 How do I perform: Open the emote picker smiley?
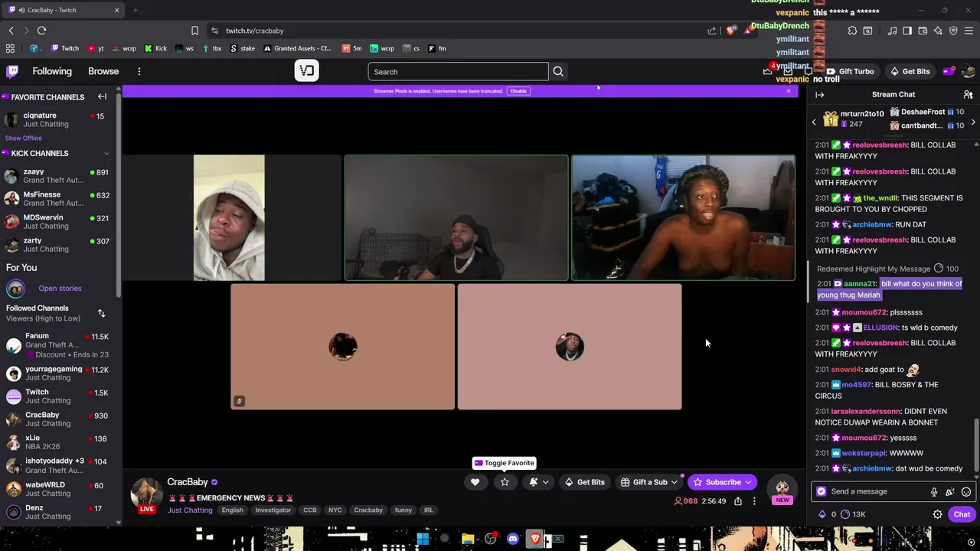pyautogui.click(x=966, y=492)
